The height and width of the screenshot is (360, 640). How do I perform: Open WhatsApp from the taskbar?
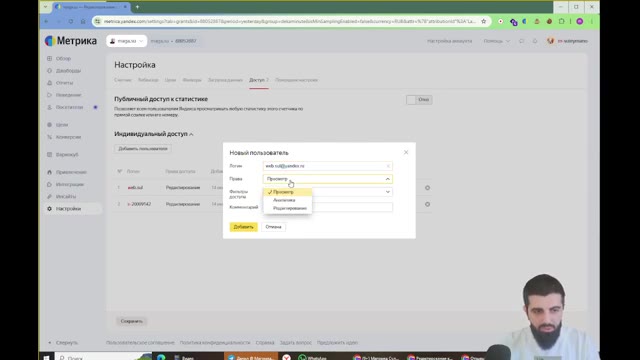click(x=313, y=358)
